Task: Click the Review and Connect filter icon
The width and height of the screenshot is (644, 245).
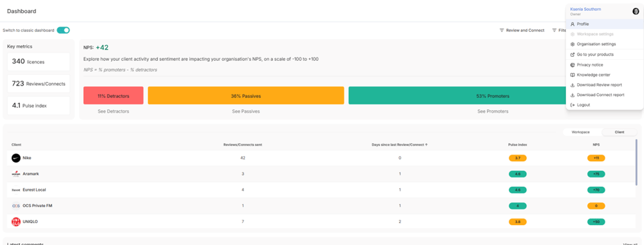Action: pyautogui.click(x=502, y=30)
